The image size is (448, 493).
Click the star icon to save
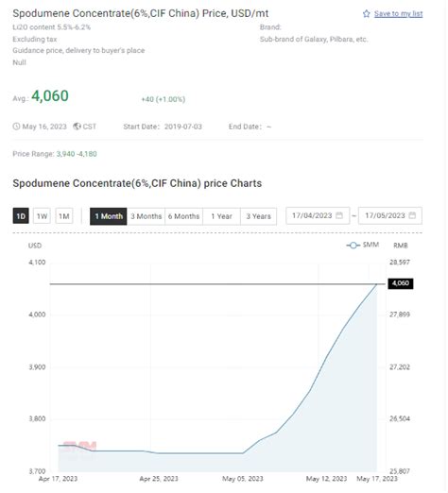368,14
